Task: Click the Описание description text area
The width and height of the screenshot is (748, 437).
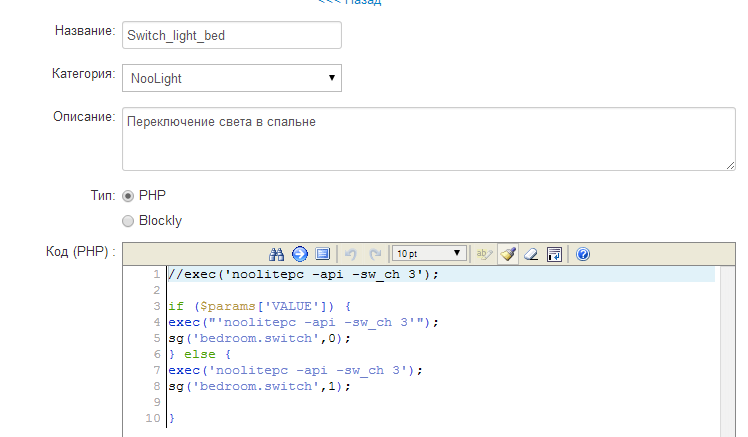Action: click(x=429, y=139)
